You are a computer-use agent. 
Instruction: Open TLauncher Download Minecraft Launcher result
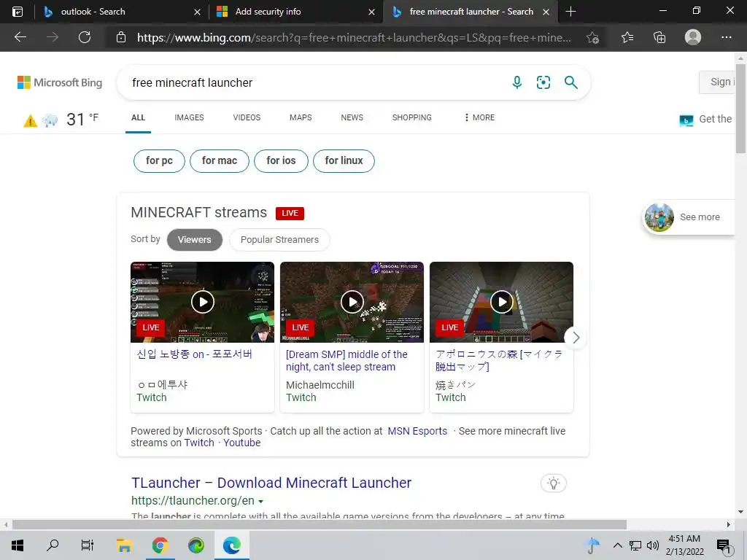[271, 483]
